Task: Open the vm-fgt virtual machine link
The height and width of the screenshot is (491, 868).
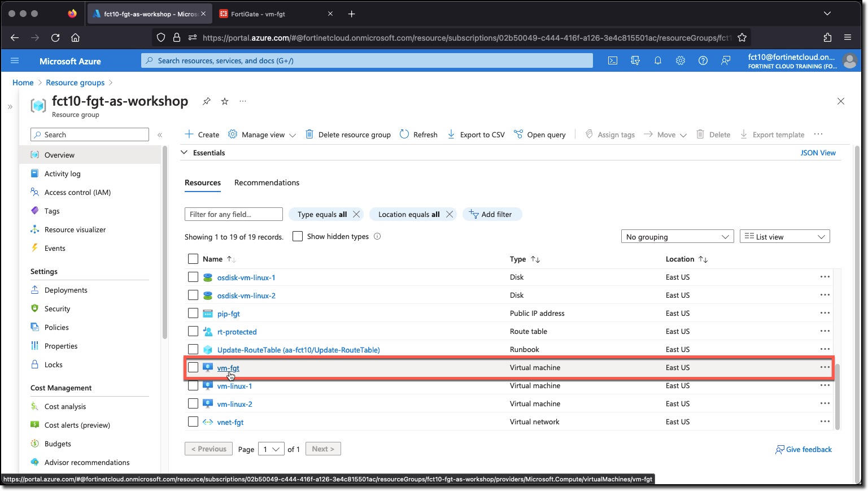Action: click(228, 368)
